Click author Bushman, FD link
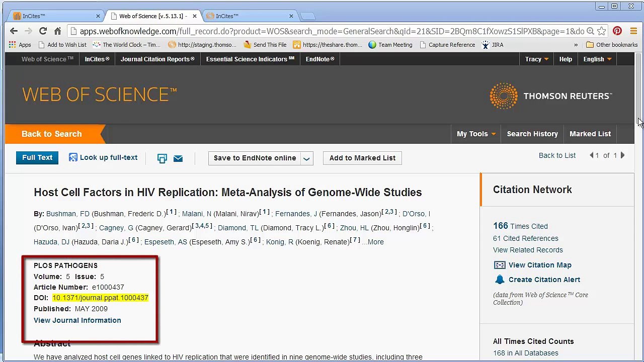Viewport: 644px width, 362px height. 67,214
